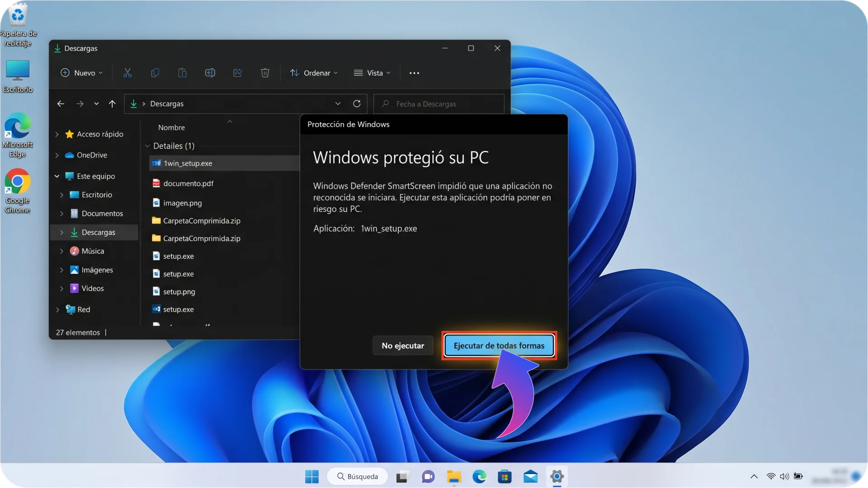The image size is (868, 488).
Task: Click Windows Start button on taskbar
Action: pos(311,476)
